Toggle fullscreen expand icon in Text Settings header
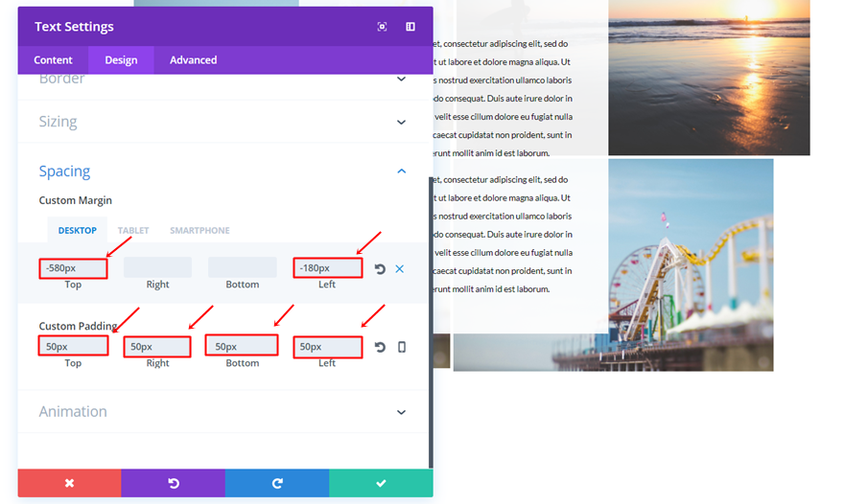Image resolution: width=844 pixels, height=504 pixels. (382, 27)
